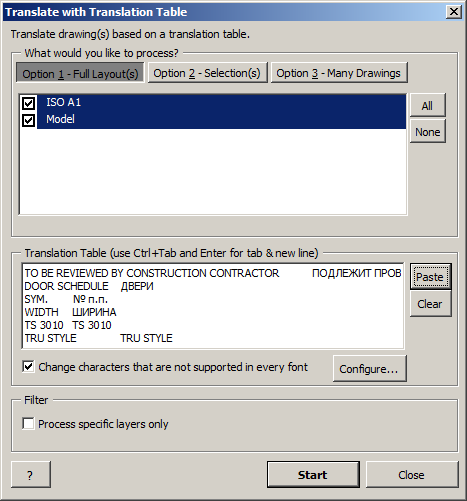Start the translation process
The width and height of the screenshot is (467, 501).
(313, 475)
